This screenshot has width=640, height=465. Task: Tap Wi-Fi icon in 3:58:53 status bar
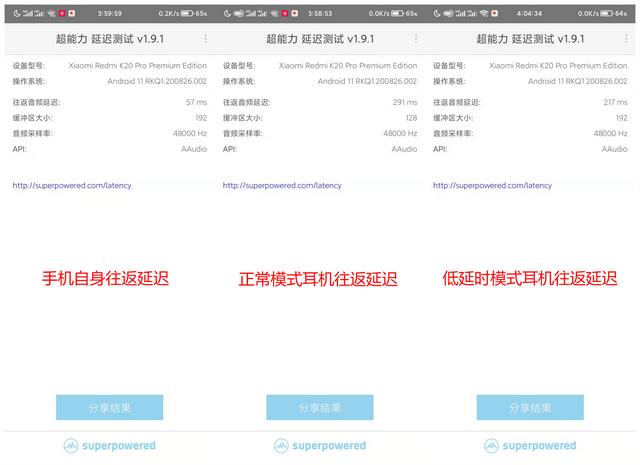click(x=274, y=13)
